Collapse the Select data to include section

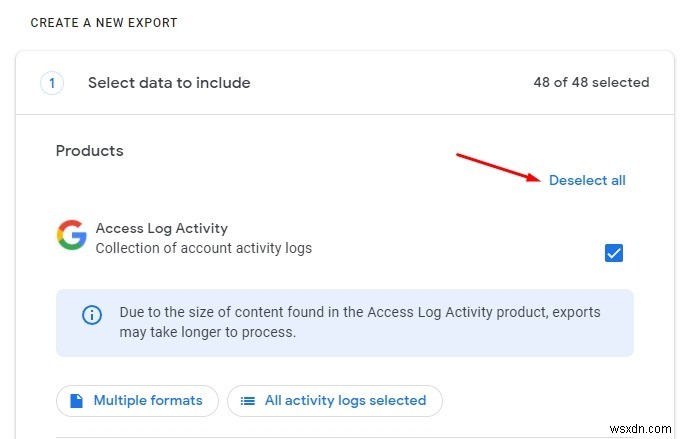(x=169, y=83)
